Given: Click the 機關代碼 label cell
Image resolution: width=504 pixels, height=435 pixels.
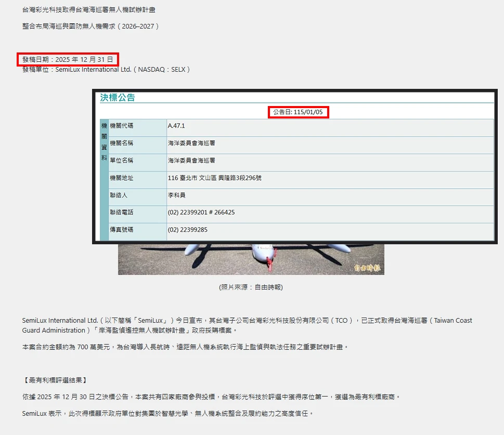Looking at the screenshot, I should coord(137,127).
